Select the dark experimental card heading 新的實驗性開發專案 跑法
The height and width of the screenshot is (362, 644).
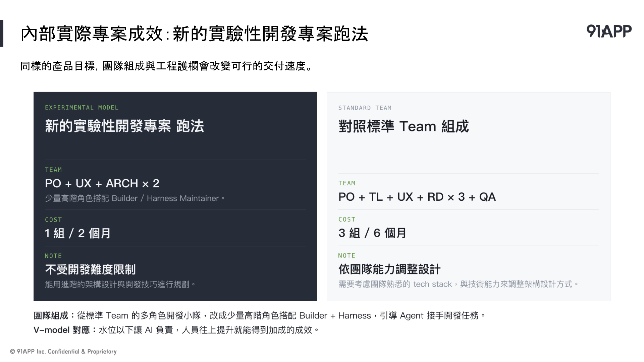[x=124, y=126]
